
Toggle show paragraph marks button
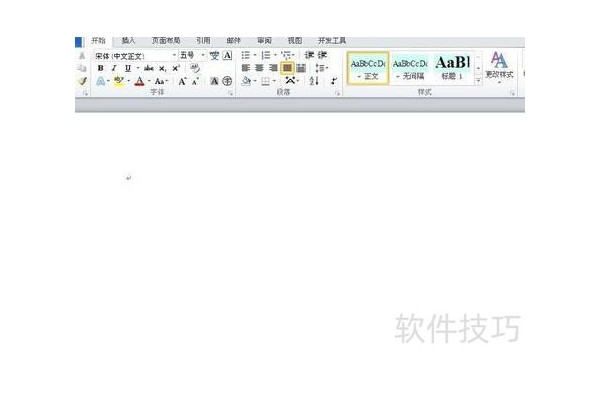click(334, 81)
